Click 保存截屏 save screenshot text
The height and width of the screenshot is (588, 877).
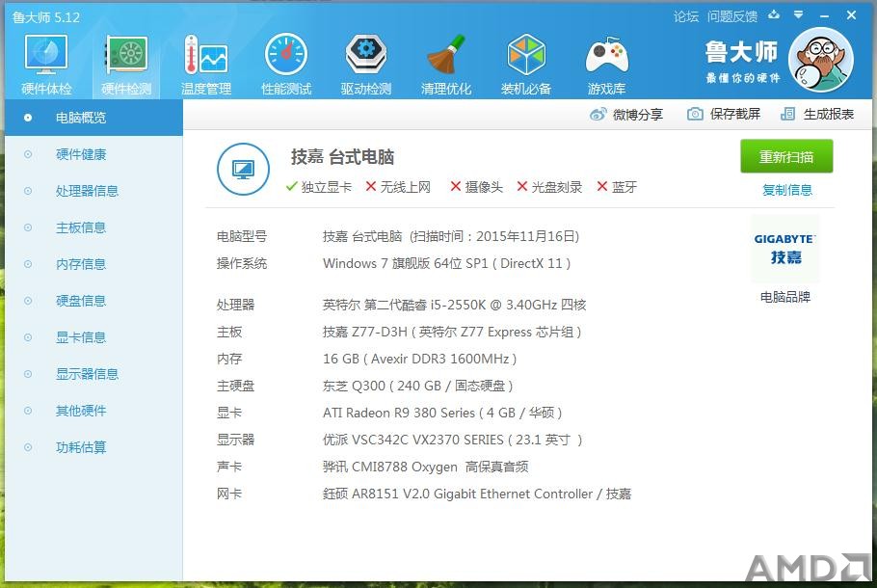[735, 114]
